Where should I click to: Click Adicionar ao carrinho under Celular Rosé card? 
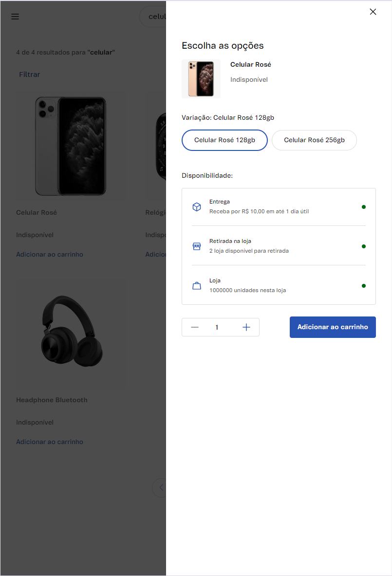point(50,255)
